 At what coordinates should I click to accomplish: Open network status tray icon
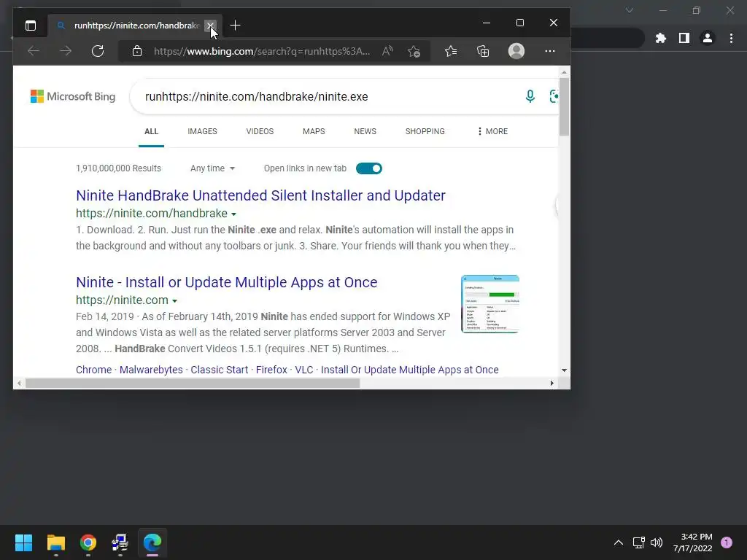638,542
